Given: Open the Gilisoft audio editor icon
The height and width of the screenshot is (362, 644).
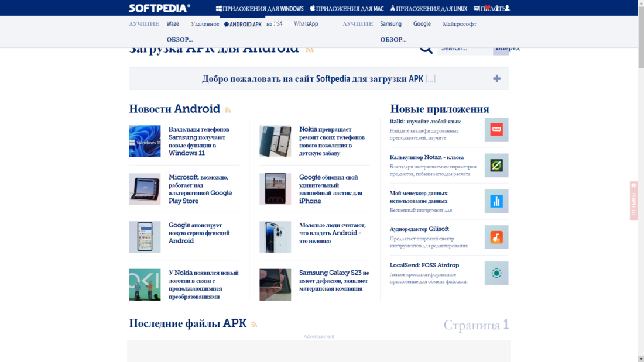Looking at the screenshot, I should pyautogui.click(x=496, y=237).
